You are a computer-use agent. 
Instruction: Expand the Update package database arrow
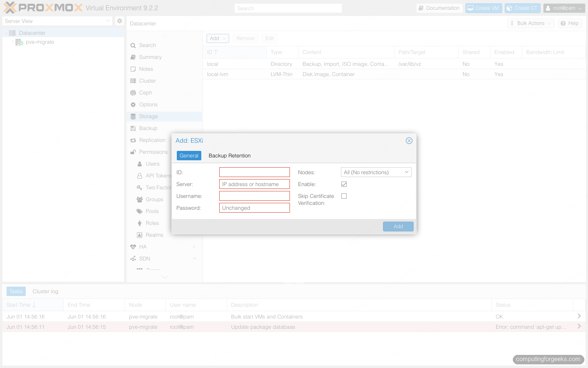[x=579, y=326]
